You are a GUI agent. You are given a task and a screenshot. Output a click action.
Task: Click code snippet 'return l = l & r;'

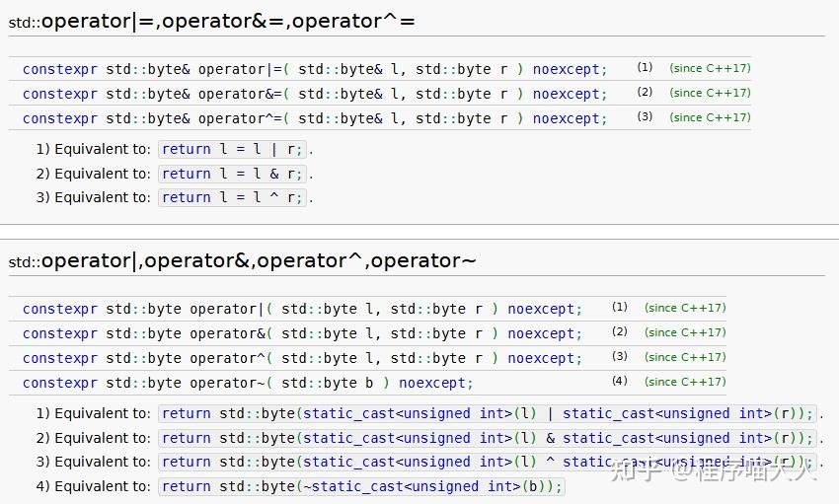pos(232,174)
